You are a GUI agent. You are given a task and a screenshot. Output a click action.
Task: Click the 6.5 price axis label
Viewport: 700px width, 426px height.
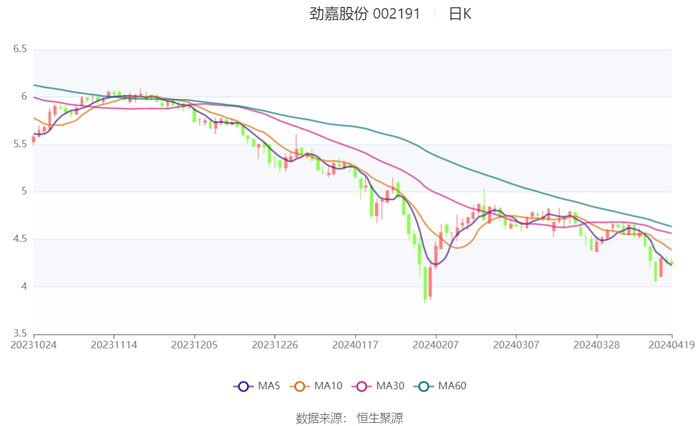[20, 49]
